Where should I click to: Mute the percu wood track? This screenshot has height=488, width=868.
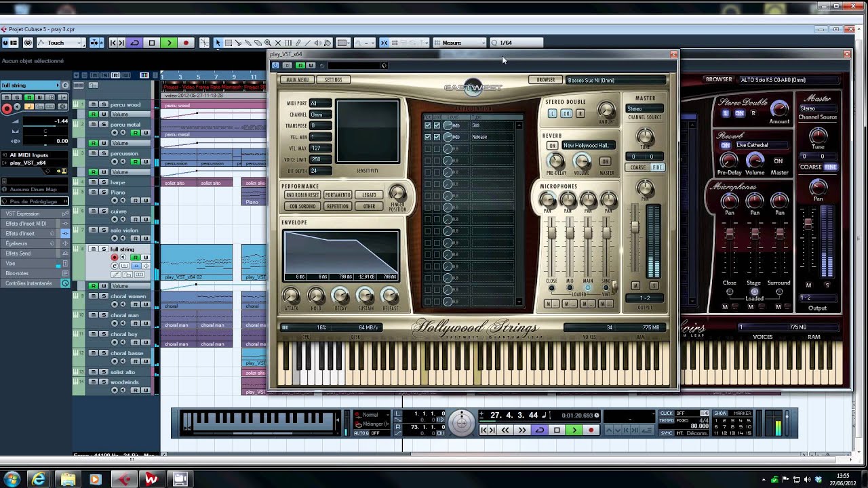pos(94,104)
